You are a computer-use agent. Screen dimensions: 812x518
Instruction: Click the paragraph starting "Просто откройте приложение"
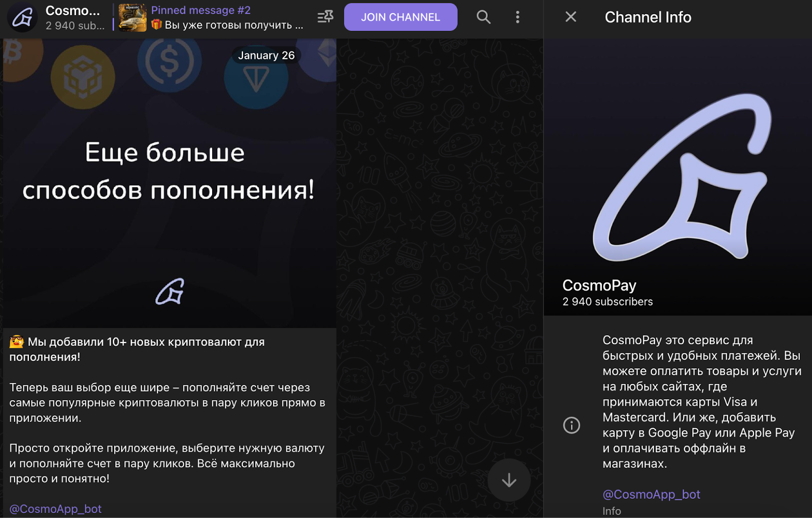click(x=167, y=463)
